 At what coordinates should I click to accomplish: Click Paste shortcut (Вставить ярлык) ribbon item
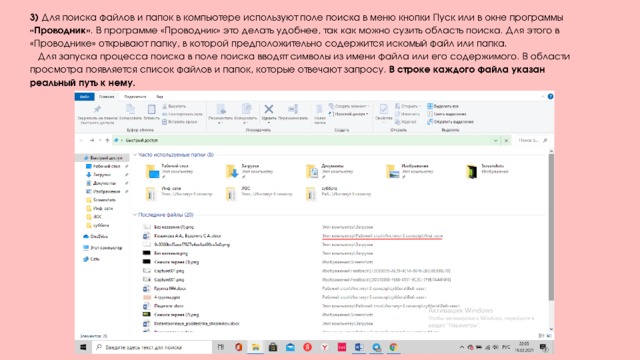[x=180, y=122]
